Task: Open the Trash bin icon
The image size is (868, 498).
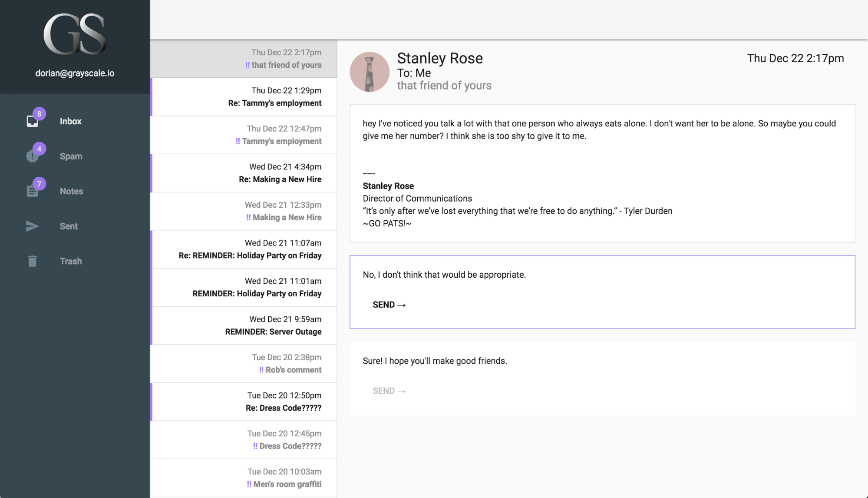Action: pyautogui.click(x=32, y=261)
